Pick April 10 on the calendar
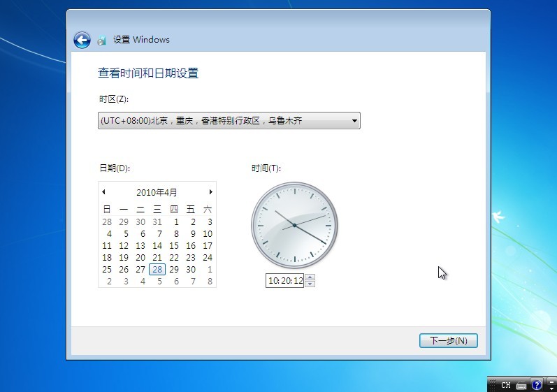The width and height of the screenshot is (557, 392). tap(208, 234)
